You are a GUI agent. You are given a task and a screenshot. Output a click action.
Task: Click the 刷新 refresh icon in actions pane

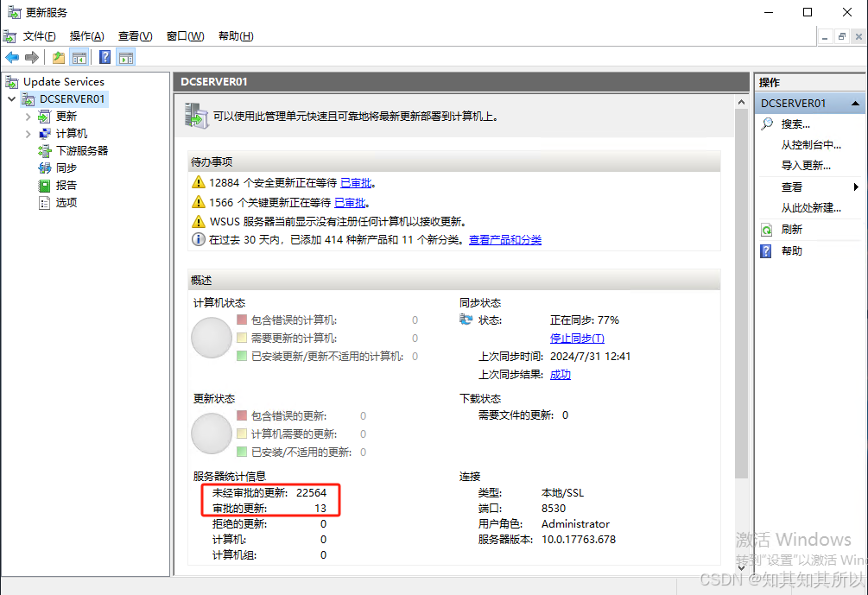tap(767, 230)
